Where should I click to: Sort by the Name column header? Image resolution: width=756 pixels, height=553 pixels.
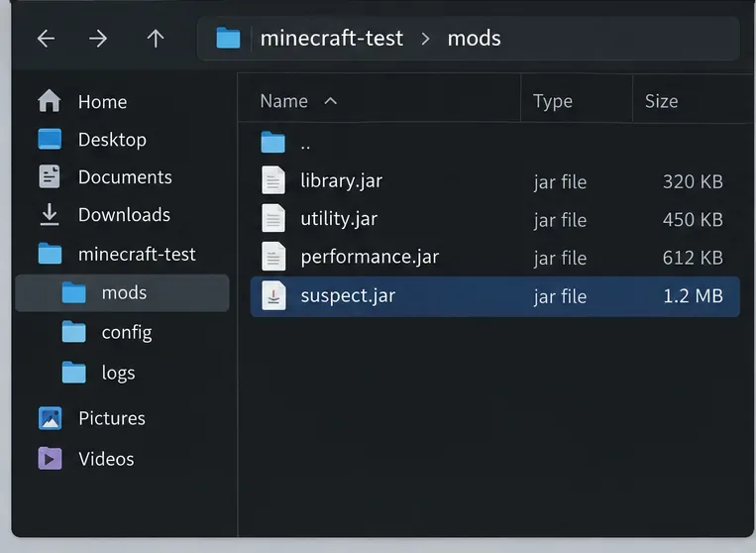pyautogui.click(x=283, y=101)
